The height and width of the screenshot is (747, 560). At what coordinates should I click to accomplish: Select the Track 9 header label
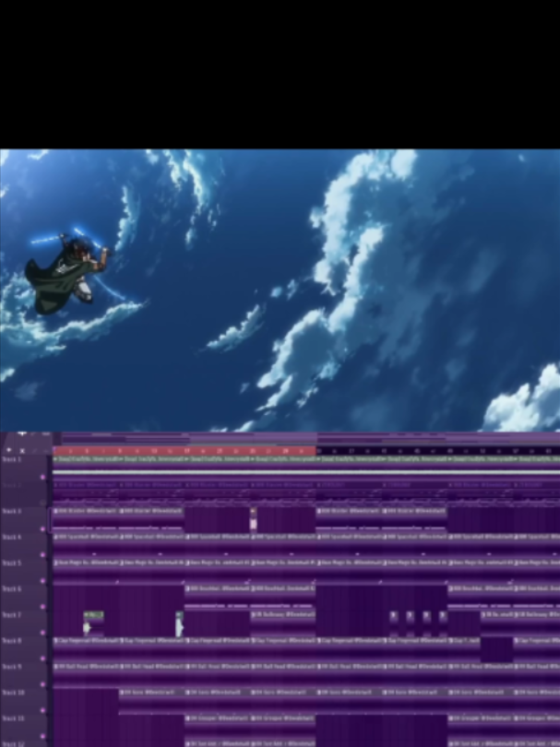tap(12, 667)
